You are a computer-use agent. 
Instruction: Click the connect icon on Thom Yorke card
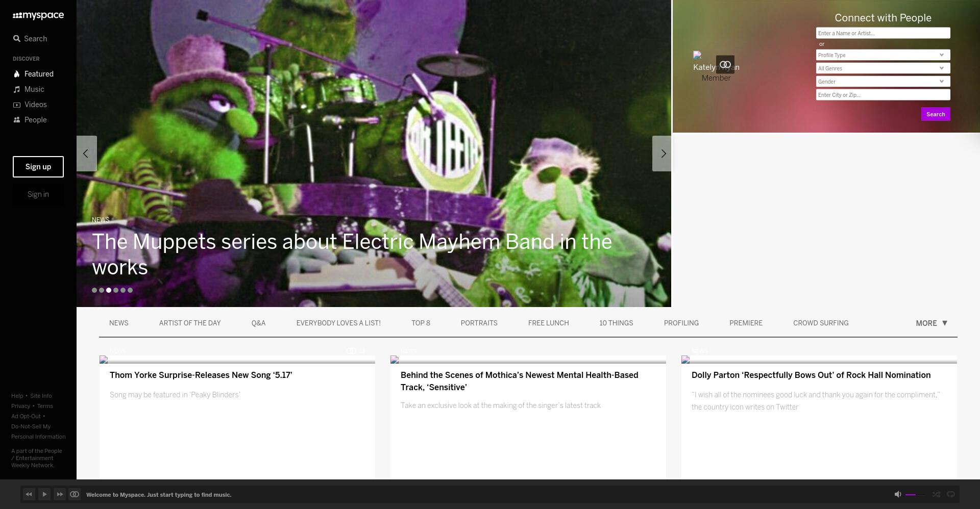[351, 351]
